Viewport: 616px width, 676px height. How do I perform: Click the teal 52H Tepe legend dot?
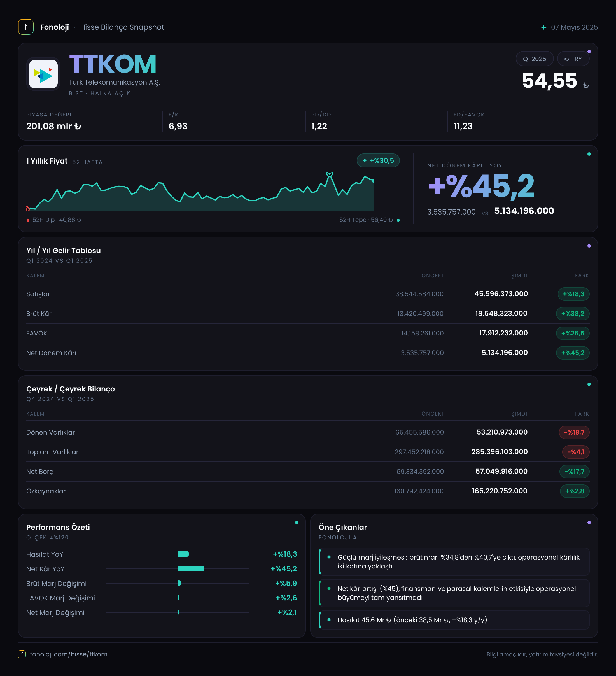click(x=398, y=220)
